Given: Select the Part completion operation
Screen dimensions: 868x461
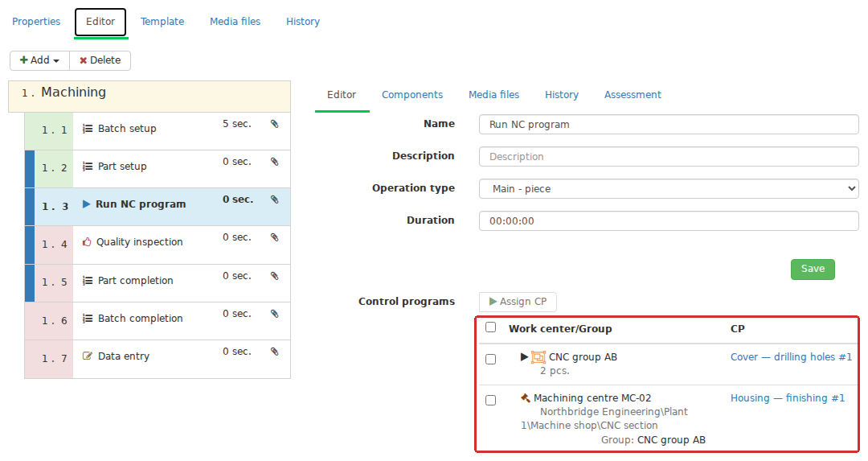Looking at the screenshot, I should (x=158, y=283).
